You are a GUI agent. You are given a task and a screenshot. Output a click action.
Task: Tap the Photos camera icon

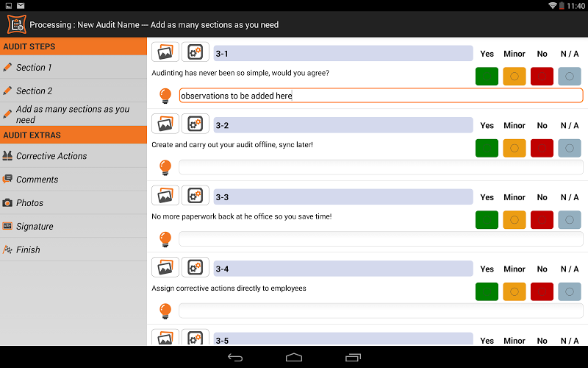(7, 203)
